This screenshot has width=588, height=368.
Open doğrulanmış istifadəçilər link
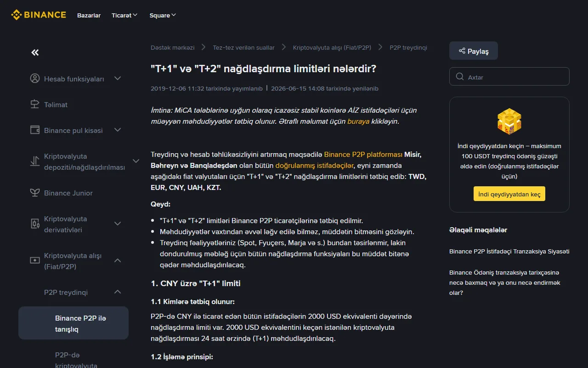point(315,165)
